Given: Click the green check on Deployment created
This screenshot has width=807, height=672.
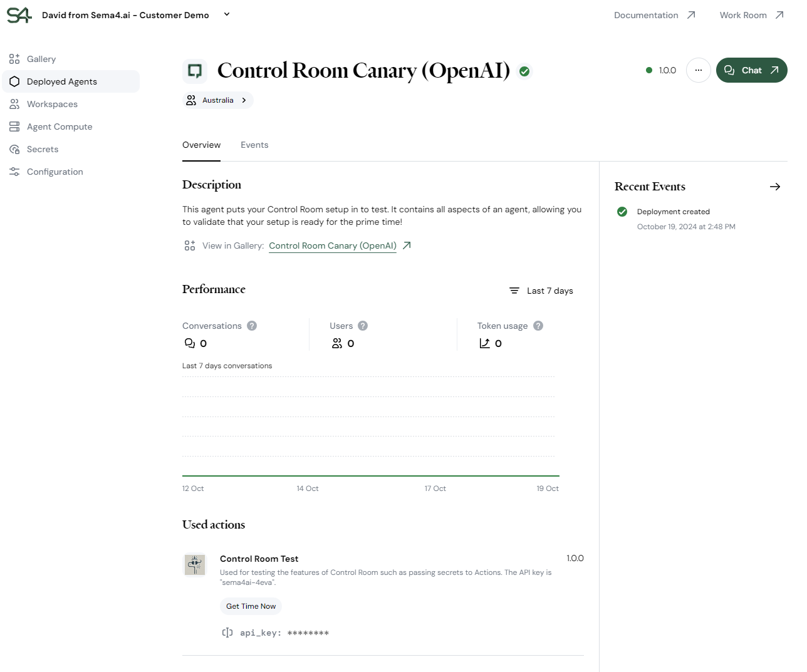Looking at the screenshot, I should 622,212.
